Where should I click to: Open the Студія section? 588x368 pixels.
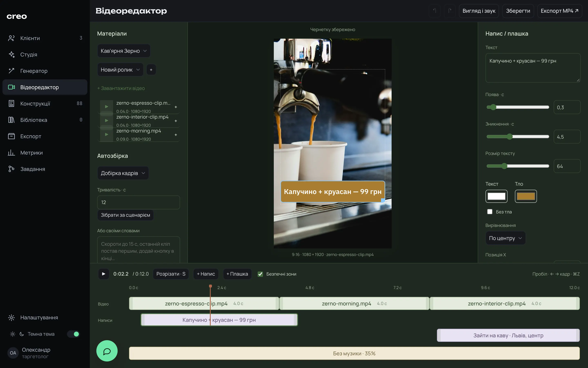(x=45, y=55)
